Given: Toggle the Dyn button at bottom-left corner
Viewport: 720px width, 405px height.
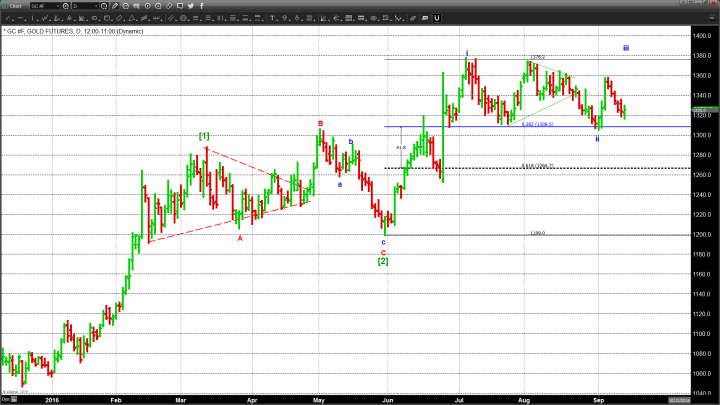Looking at the screenshot, I should click(x=6, y=398).
